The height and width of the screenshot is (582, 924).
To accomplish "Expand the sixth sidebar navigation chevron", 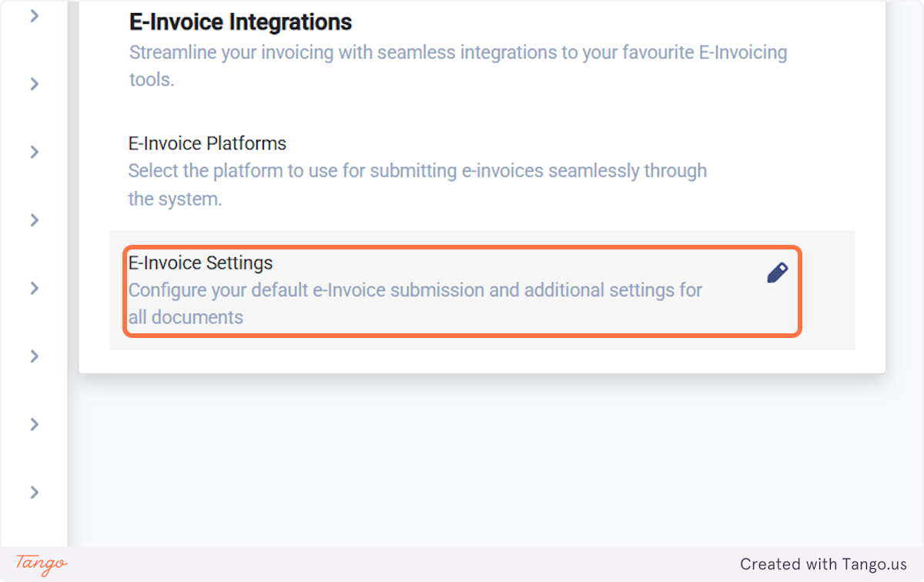I will (x=34, y=356).
